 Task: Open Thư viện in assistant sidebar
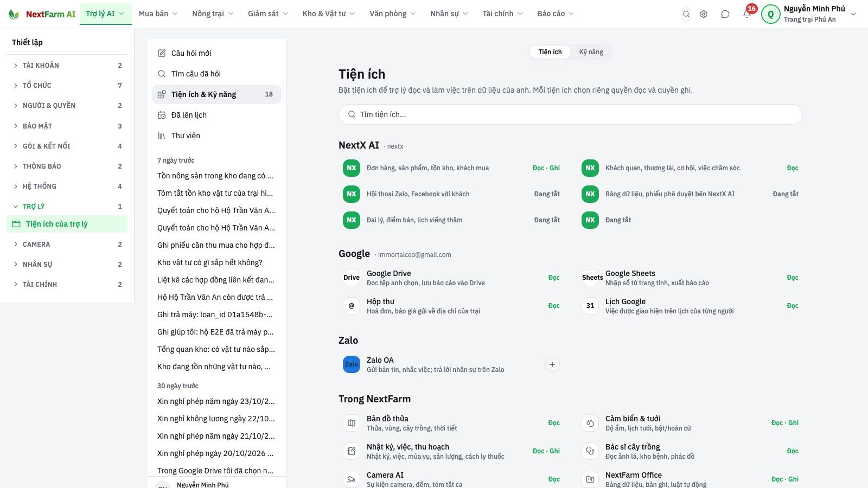click(x=216, y=136)
